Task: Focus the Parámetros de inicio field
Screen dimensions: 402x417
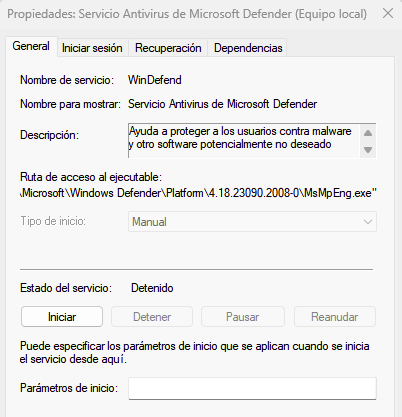Action: [x=252, y=388]
